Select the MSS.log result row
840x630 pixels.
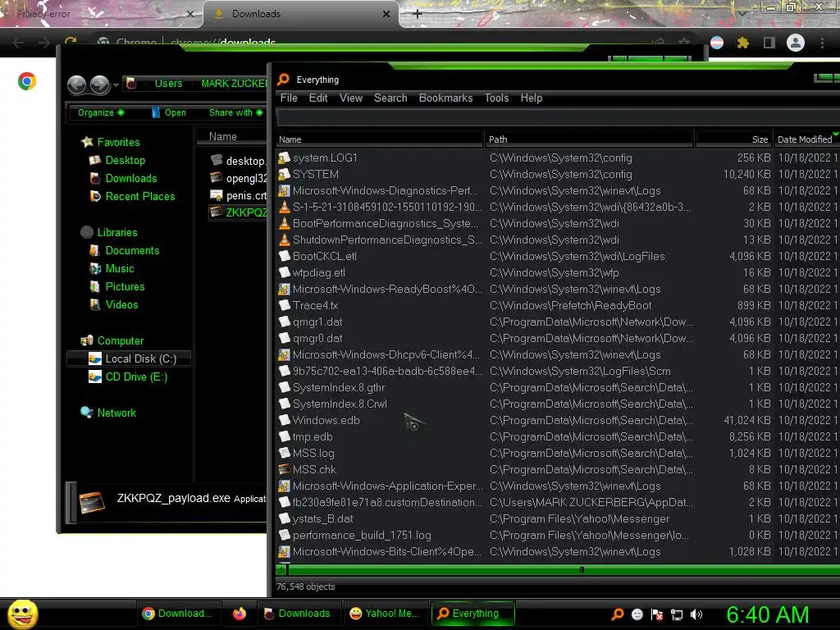coord(557,453)
